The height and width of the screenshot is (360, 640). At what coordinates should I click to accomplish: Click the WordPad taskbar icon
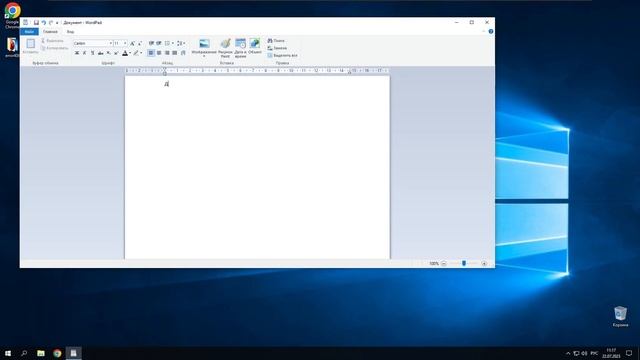tap(73, 353)
